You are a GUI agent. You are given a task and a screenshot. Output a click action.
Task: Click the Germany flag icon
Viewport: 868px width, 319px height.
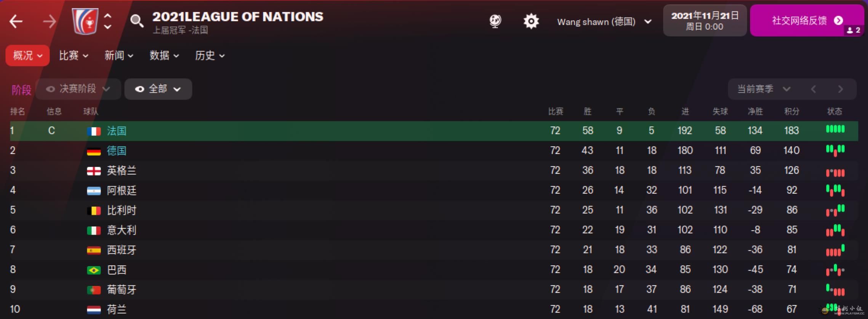pyautogui.click(x=94, y=151)
